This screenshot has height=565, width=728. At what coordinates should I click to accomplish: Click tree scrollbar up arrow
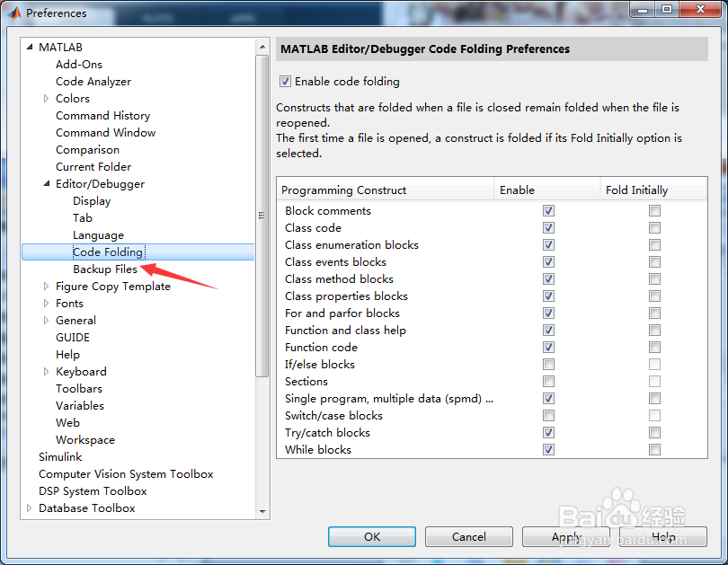[x=262, y=47]
